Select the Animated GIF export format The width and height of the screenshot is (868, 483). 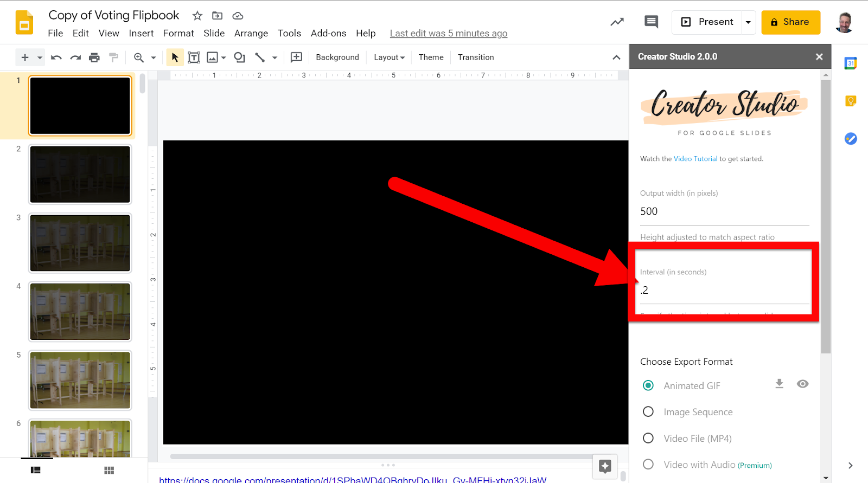(x=648, y=385)
